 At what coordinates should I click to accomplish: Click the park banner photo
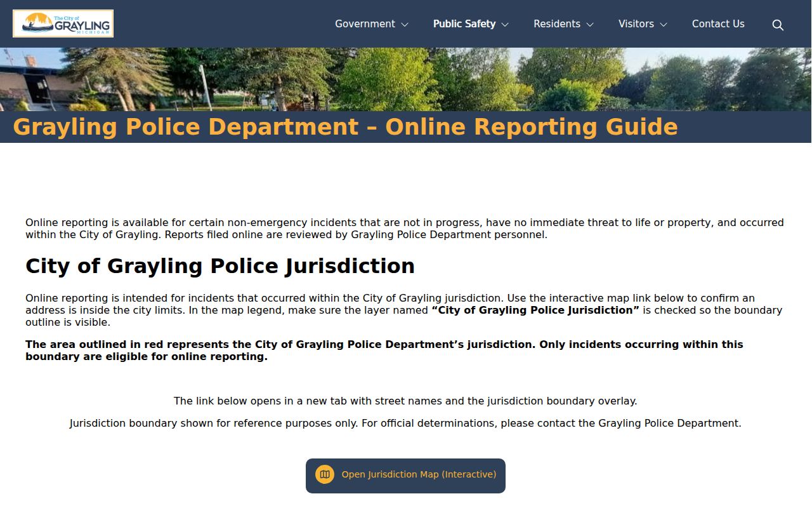406,79
